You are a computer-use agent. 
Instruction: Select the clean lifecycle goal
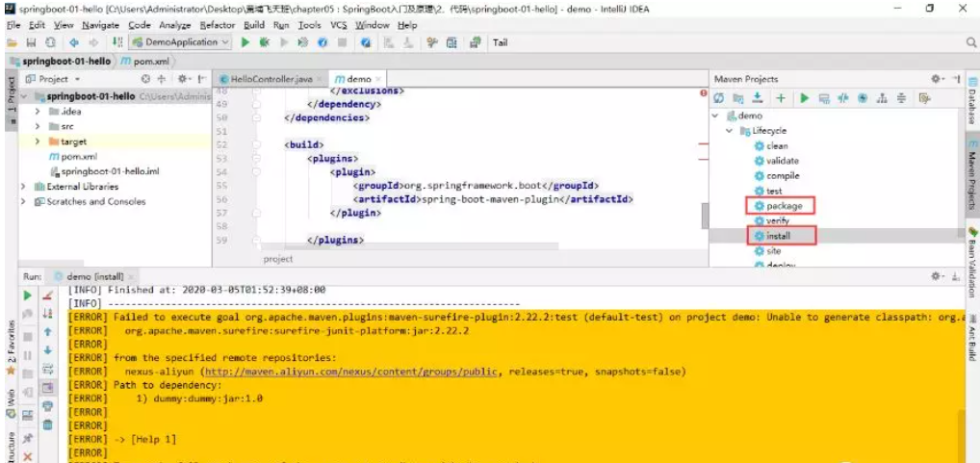tap(771, 145)
